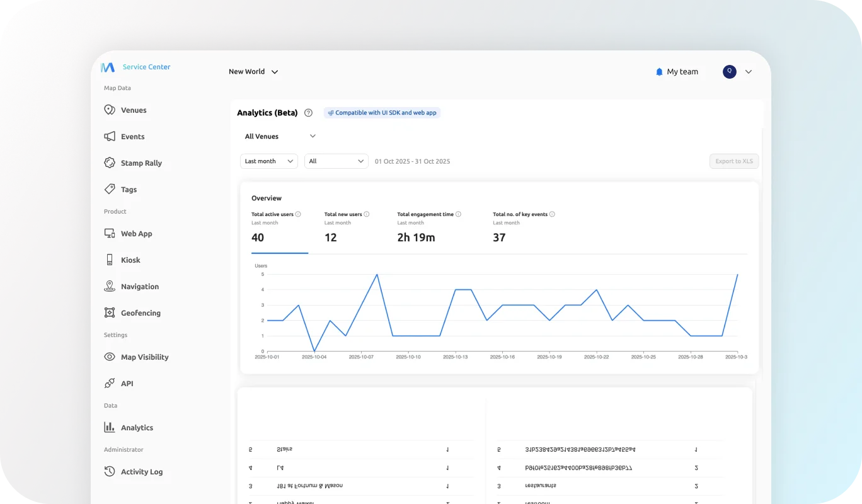This screenshot has height=504, width=862.
Task: Click the Geofencing icon
Action: click(110, 312)
